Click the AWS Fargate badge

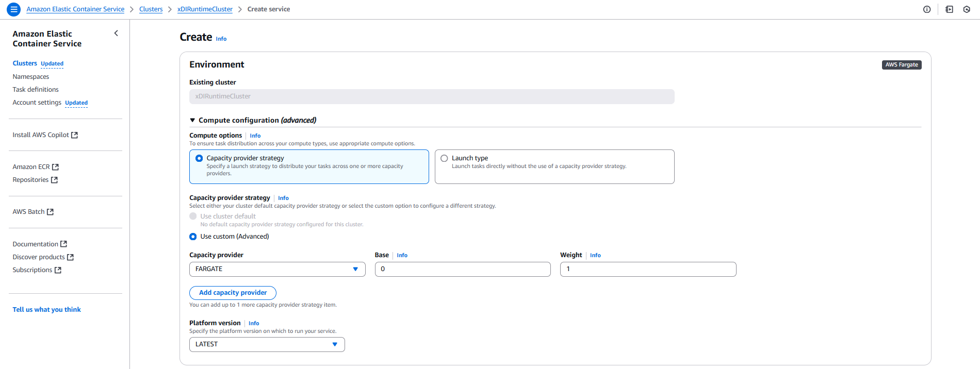902,65
